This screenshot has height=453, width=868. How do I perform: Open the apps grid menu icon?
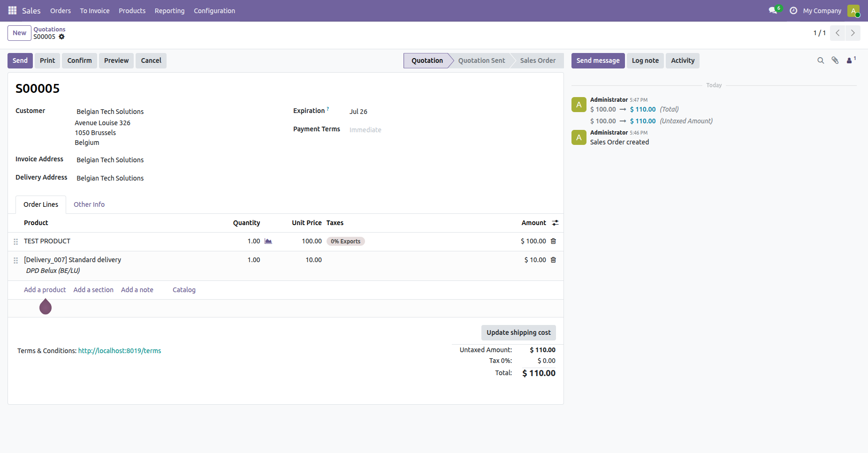coord(12,10)
